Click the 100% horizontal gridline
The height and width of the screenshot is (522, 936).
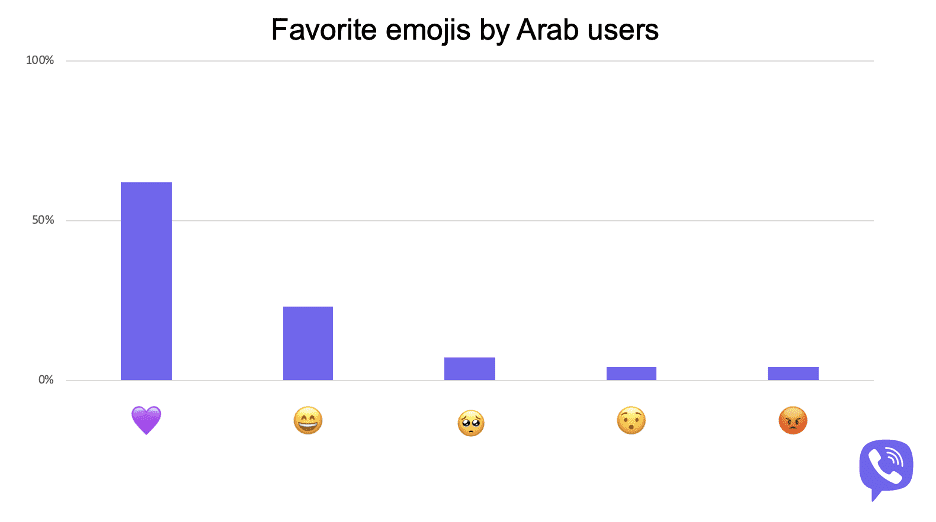pyautogui.click(x=470, y=60)
